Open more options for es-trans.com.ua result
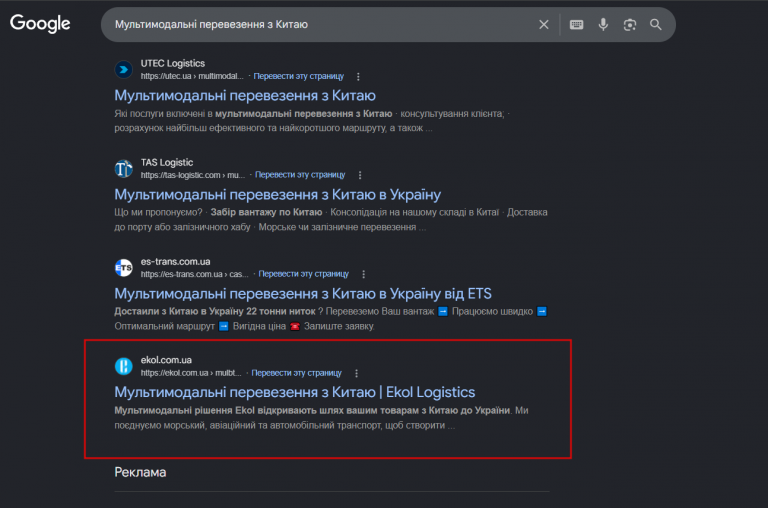This screenshot has width=768, height=508. click(x=363, y=274)
